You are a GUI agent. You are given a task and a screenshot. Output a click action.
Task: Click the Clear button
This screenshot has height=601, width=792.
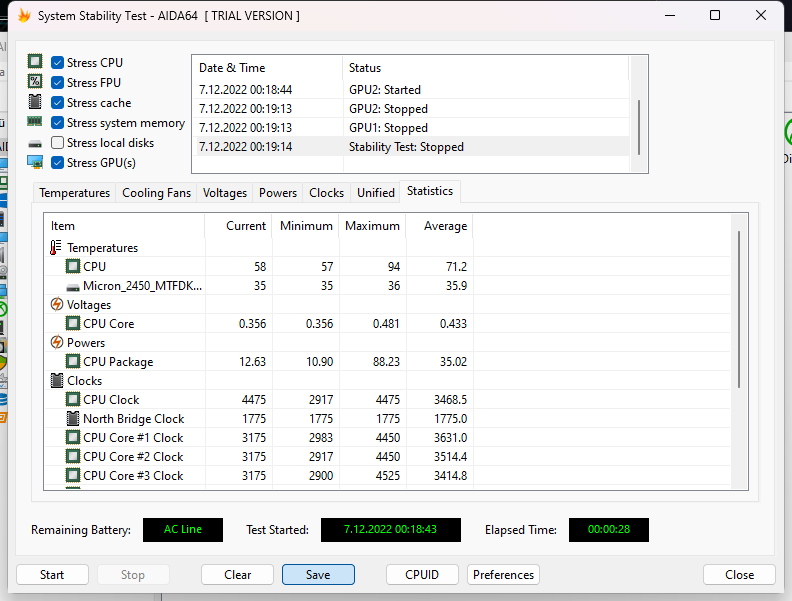(237, 575)
